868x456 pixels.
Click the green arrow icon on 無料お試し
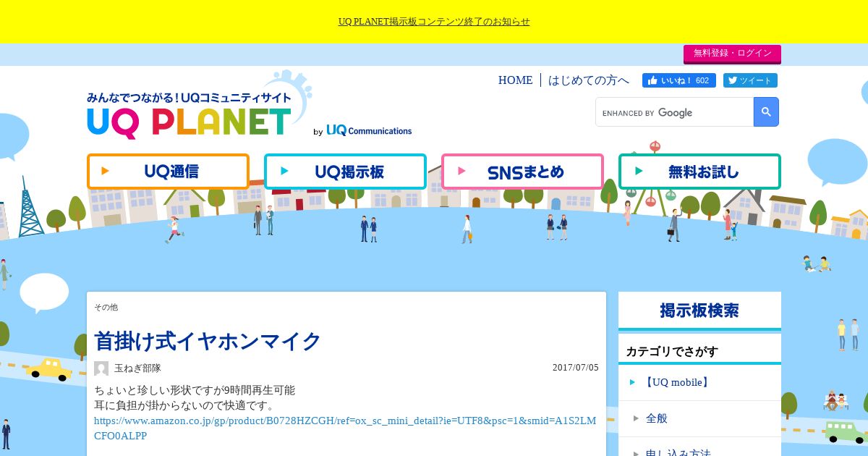639,172
